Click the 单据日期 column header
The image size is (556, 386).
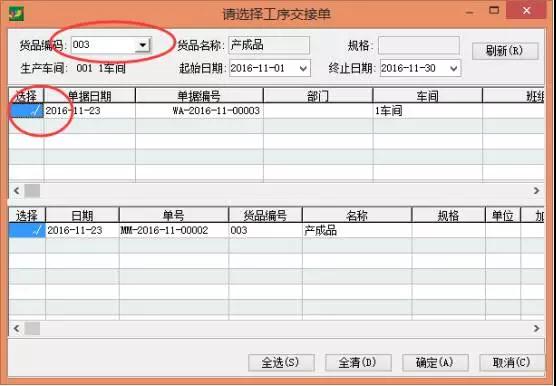click(x=89, y=96)
